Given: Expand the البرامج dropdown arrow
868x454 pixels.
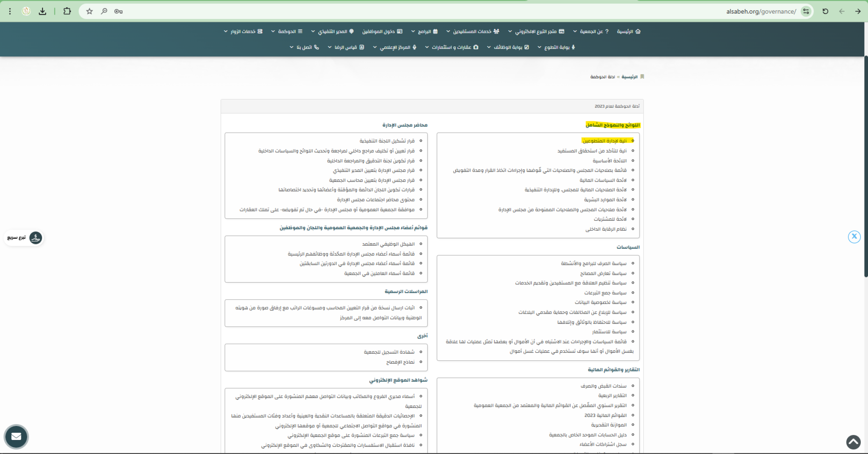Looking at the screenshot, I should 413,31.
